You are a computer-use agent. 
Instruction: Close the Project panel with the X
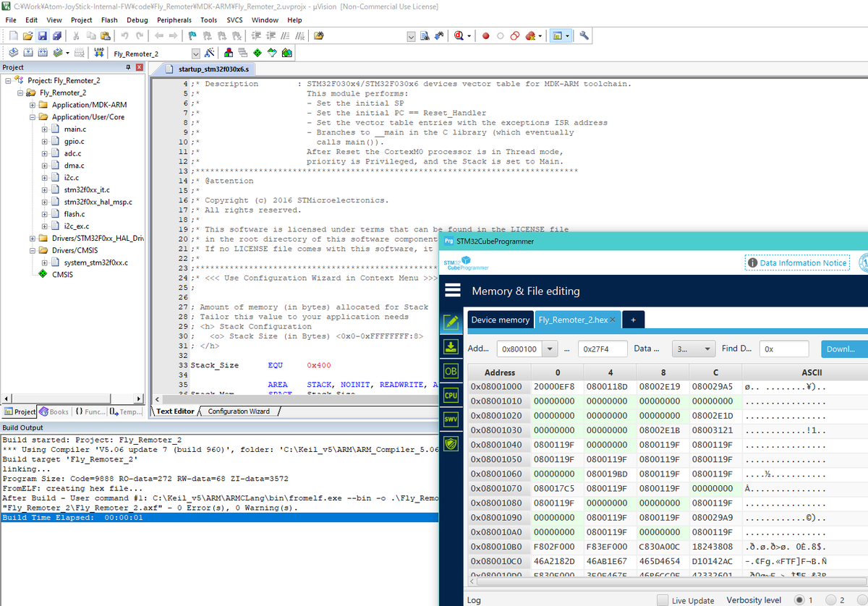coord(140,67)
